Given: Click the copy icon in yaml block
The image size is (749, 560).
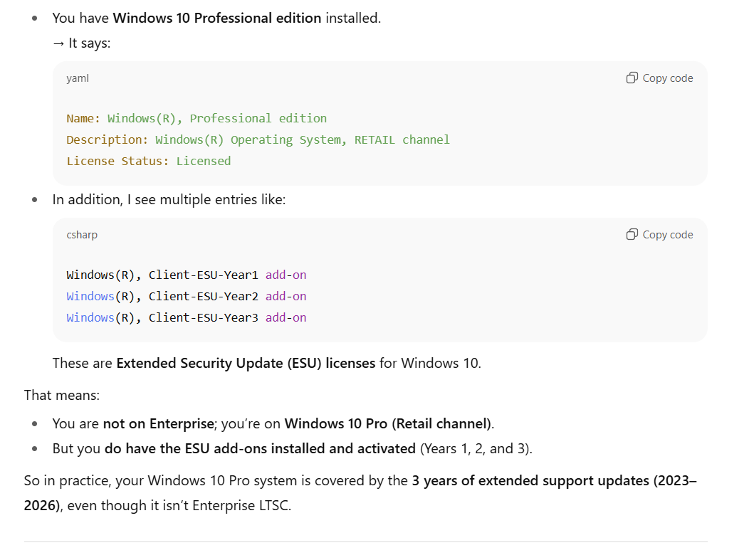Looking at the screenshot, I should pos(632,78).
